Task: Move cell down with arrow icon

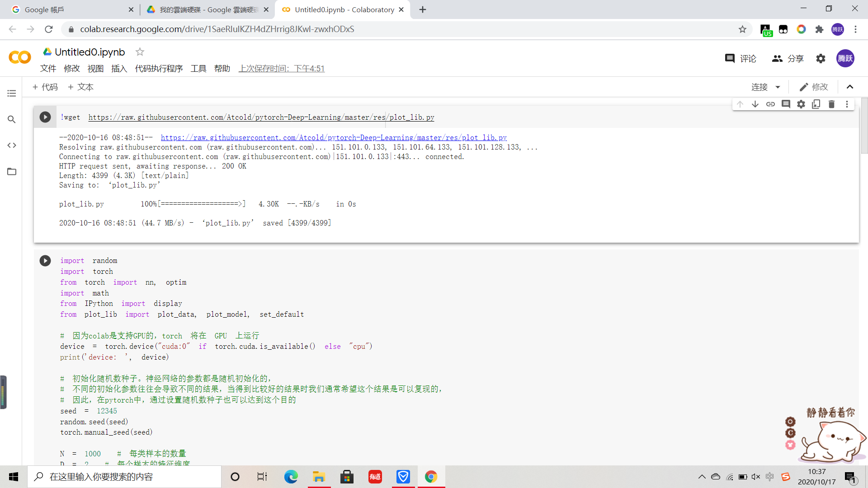Action: [755, 104]
